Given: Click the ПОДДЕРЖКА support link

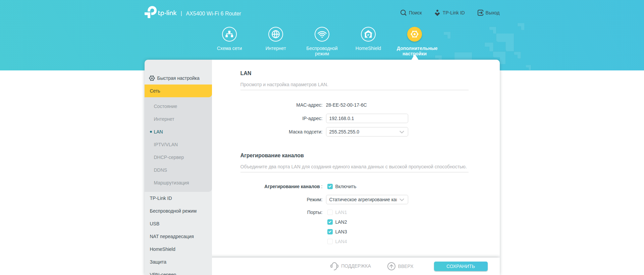Looking at the screenshot, I should [x=351, y=266].
